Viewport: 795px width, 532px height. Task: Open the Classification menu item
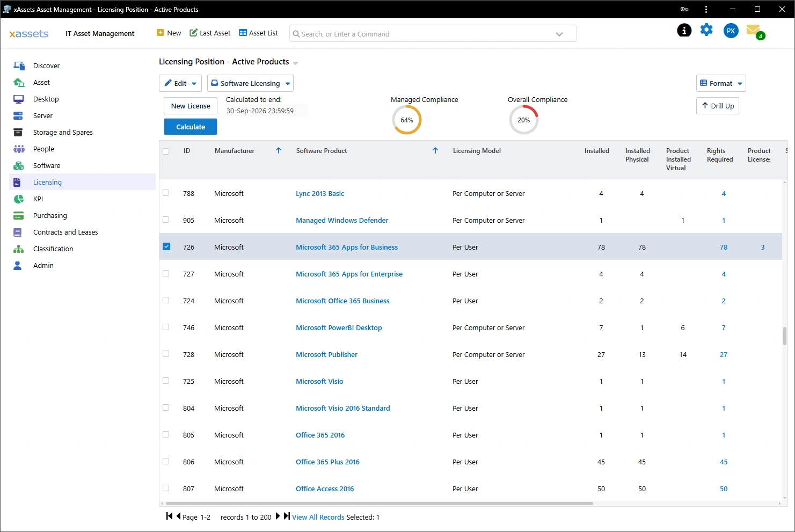pos(82,249)
